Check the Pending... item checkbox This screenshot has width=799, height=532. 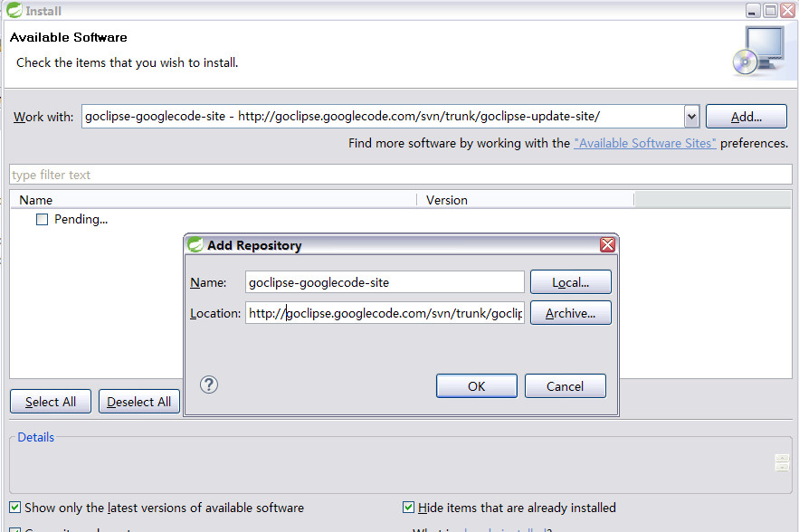pos(42,220)
